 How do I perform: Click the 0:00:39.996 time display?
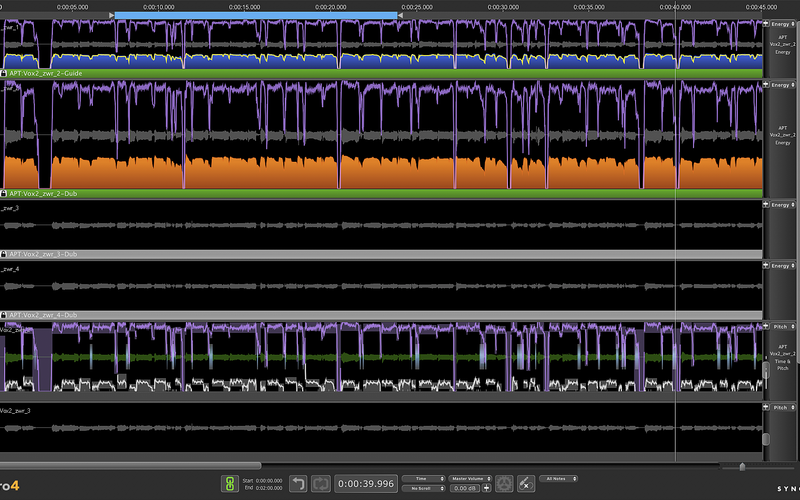pos(366,483)
